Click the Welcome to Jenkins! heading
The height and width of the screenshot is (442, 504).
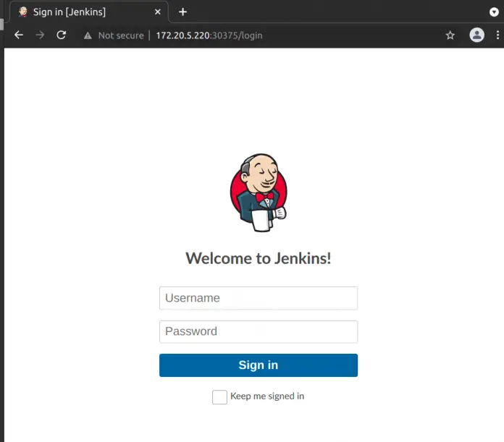[259, 258]
